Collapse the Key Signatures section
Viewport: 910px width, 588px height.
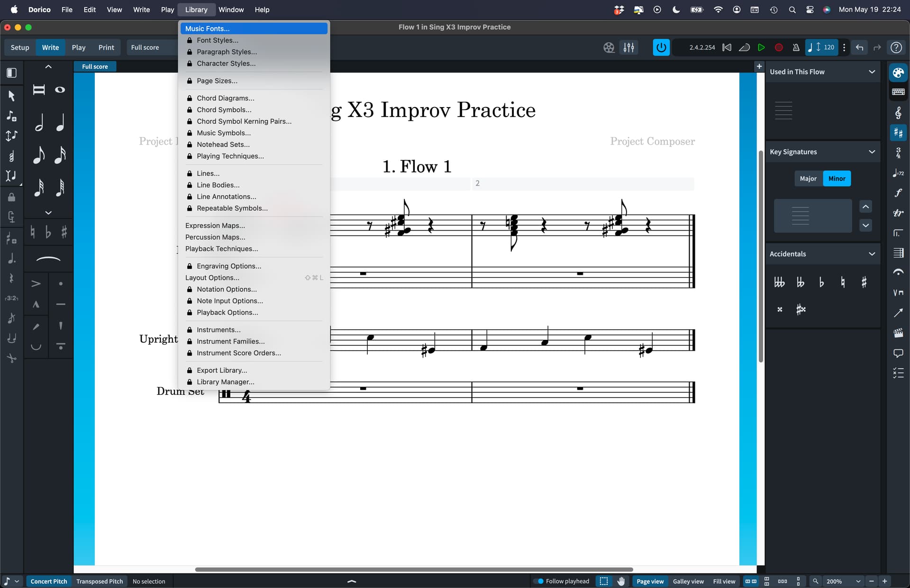point(872,152)
